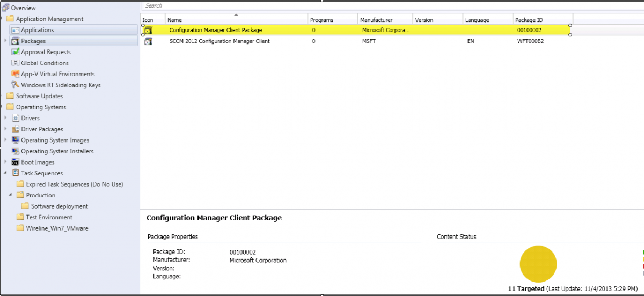
Task: Click the Drivers node icon
Action: point(16,118)
